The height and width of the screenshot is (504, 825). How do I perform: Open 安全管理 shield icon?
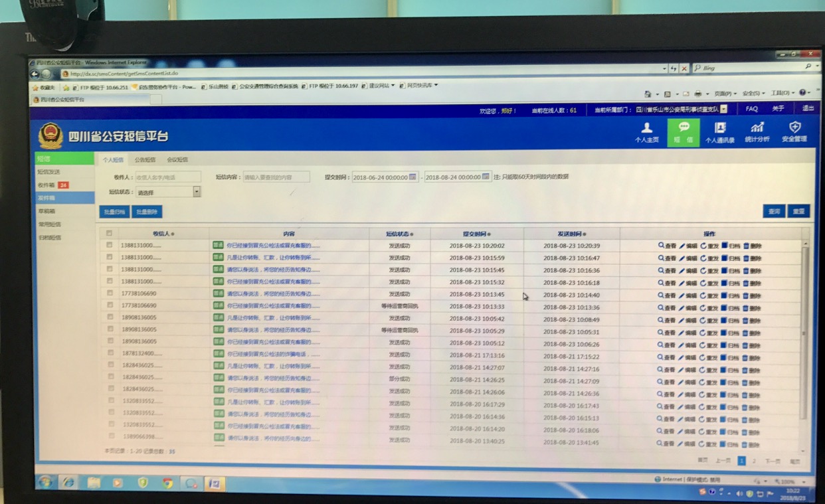794,127
